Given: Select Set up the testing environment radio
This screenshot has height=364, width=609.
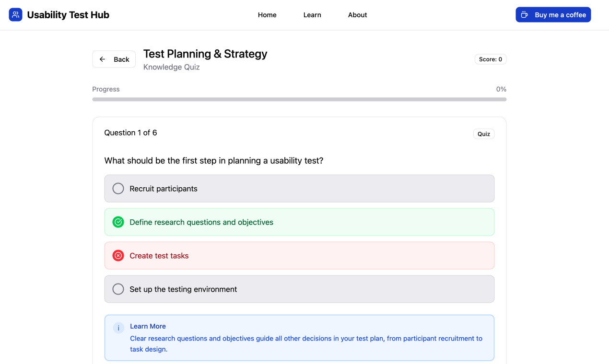Looking at the screenshot, I should pyautogui.click(x=118, y=289).
